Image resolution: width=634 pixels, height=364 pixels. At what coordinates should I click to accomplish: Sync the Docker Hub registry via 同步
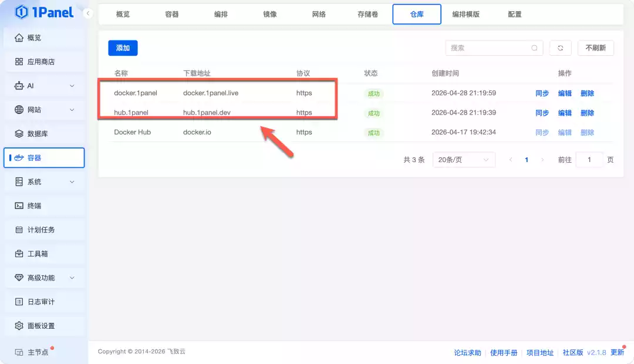[541, 132]
